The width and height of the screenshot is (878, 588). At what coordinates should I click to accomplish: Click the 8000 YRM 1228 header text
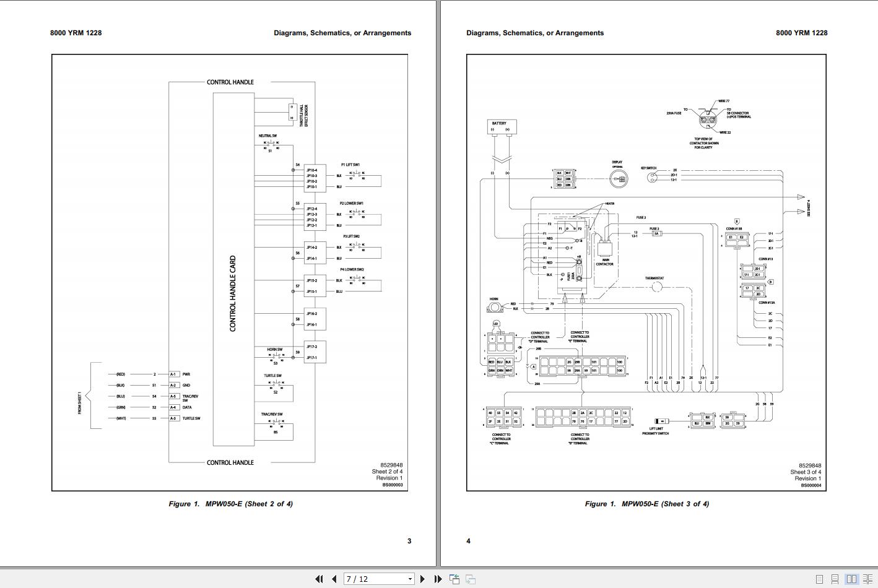77,33
